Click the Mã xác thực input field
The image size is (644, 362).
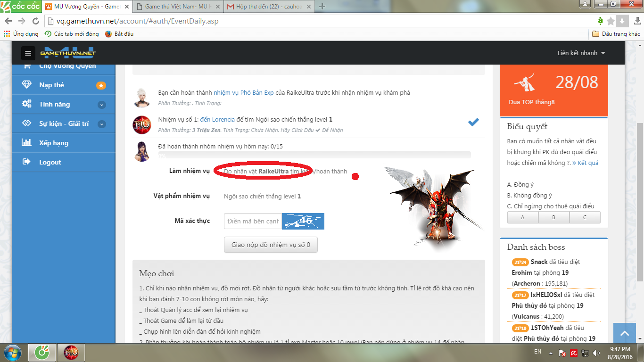point(253,221)
